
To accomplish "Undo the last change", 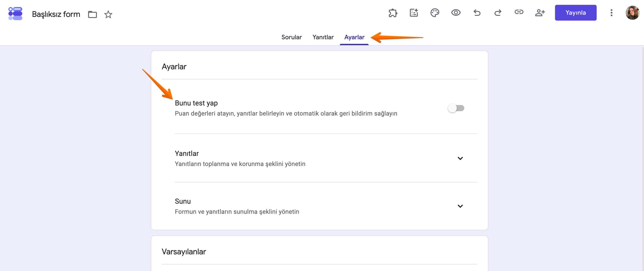I will [477, 13].
